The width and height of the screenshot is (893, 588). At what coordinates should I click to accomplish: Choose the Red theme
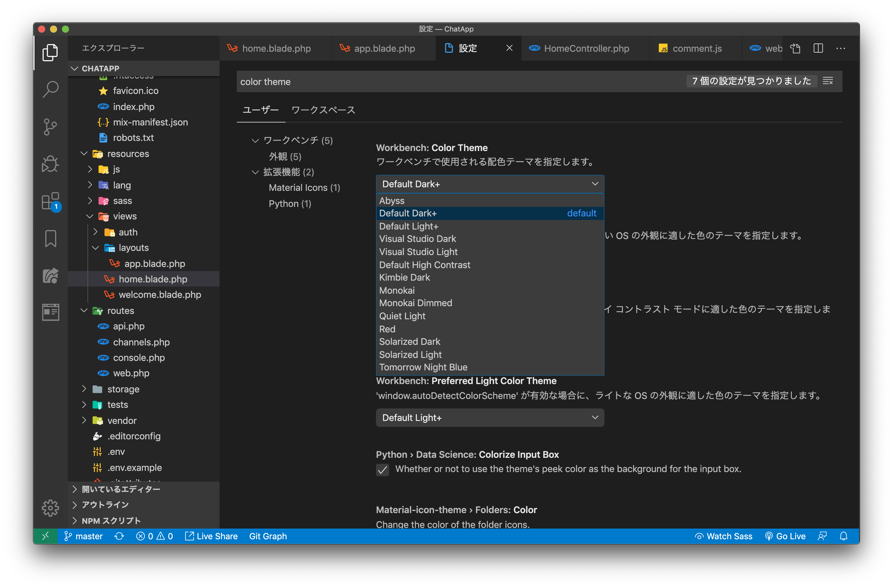pos(490,329)
